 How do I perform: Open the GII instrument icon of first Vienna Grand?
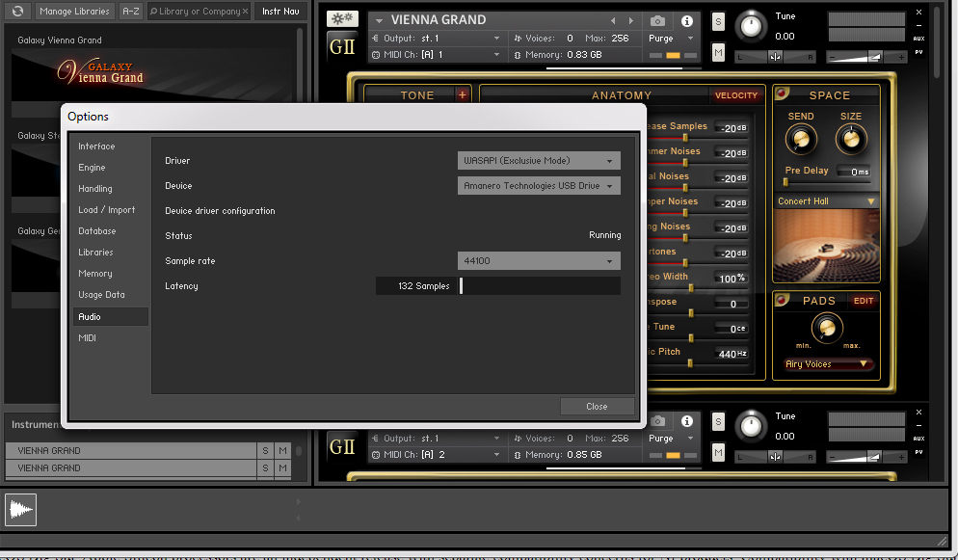tap(342, 46)
